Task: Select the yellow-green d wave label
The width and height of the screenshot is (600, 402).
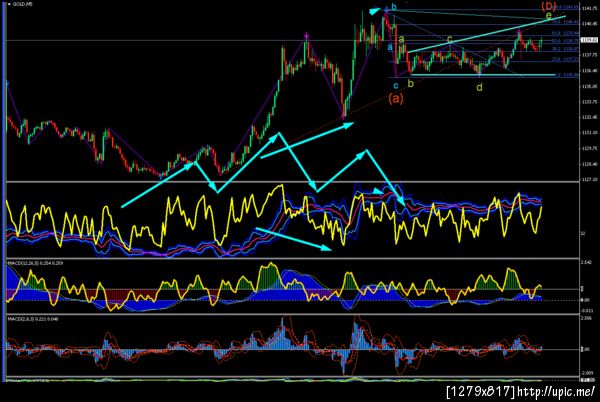Action: 479,88
